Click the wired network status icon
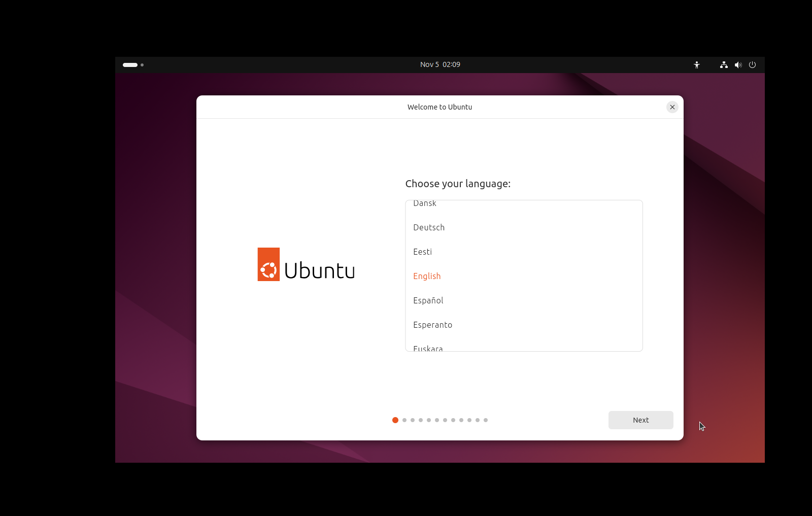 tap(724, 65)
